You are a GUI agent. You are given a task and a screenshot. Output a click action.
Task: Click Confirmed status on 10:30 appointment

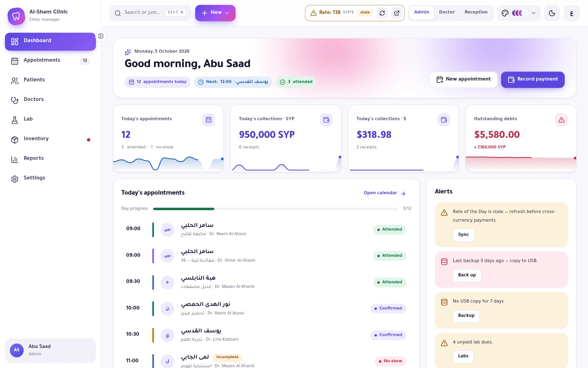(x=388, y=335)
